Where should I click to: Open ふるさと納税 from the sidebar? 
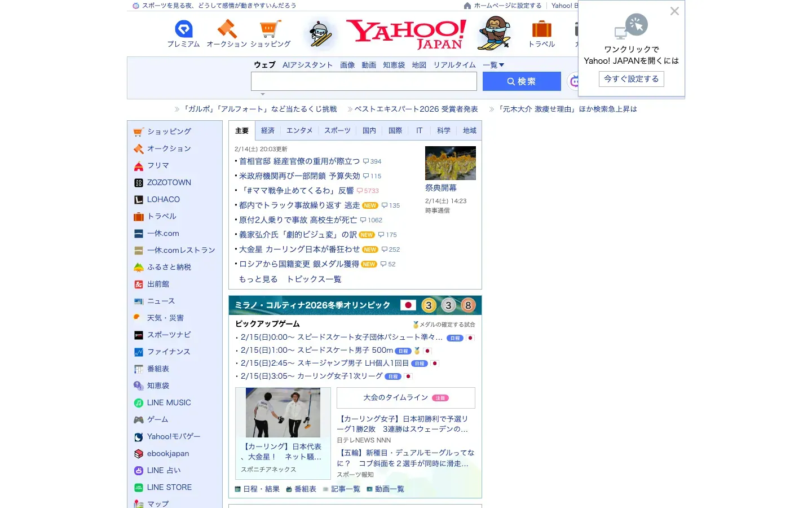point(168,267)
